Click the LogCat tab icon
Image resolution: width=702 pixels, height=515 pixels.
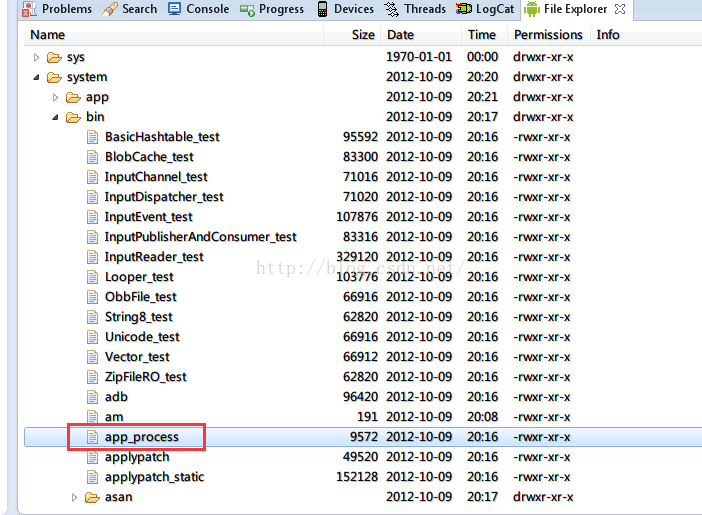[464, 9]
